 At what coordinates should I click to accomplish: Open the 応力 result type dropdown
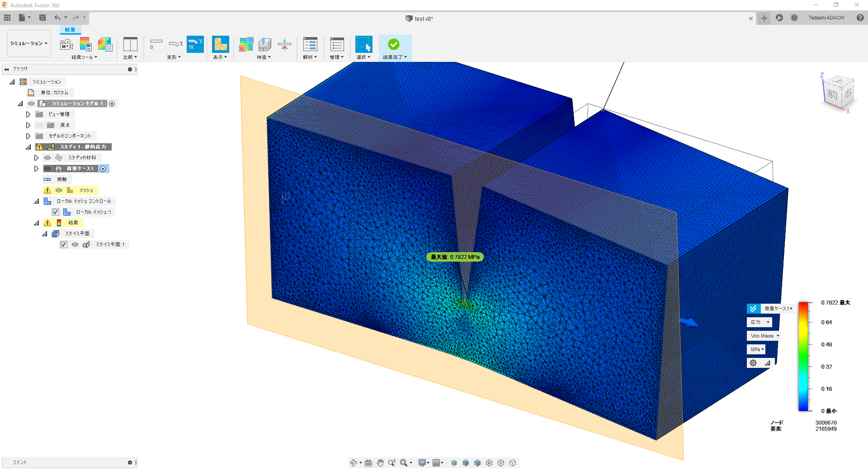coord(759,322)
